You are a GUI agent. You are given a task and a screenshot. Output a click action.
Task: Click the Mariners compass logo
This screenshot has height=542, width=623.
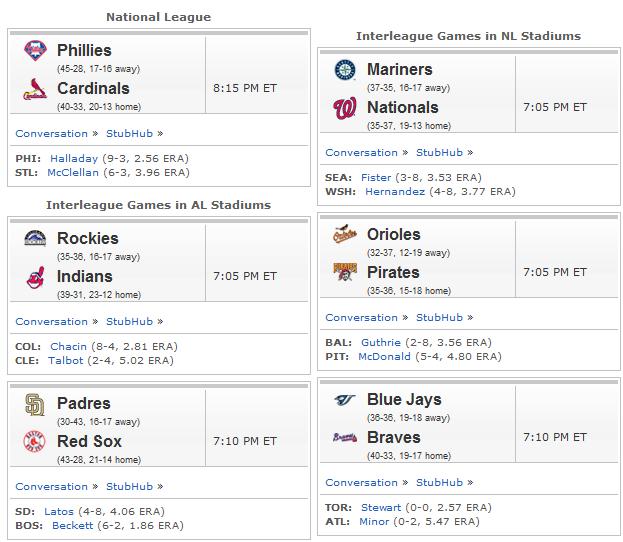[345, 70]
